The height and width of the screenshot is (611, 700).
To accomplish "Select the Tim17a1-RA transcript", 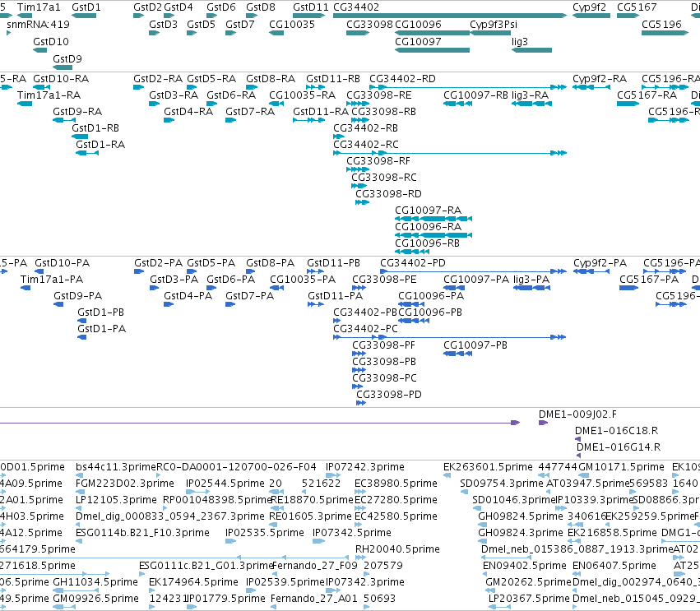I will coord(49,95).
